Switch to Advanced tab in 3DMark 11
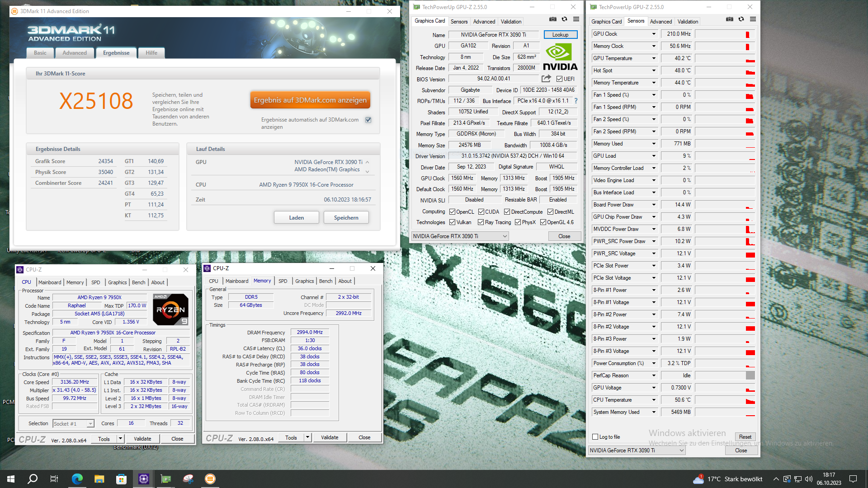The image size is (868, 488). coord(75,53)
